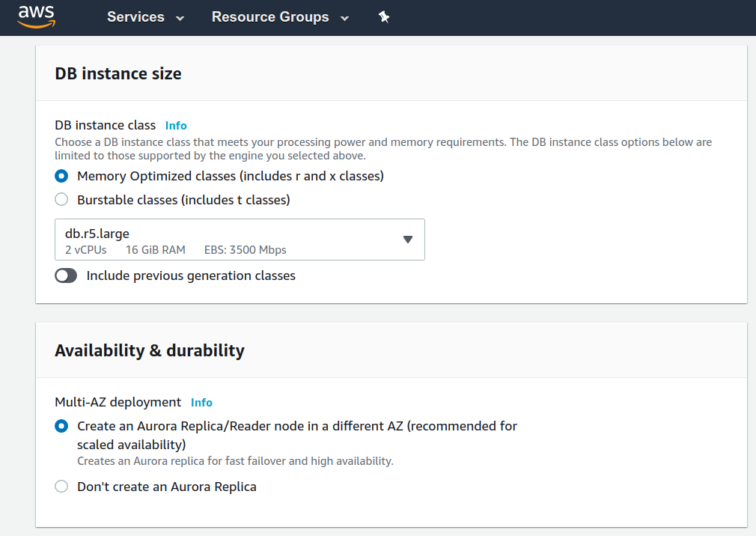Image resolution: width=756 pixels, height=536 pixels.
Task: Click '2 vCPUs' text in dropdown
Action: (x=86, y=250)
